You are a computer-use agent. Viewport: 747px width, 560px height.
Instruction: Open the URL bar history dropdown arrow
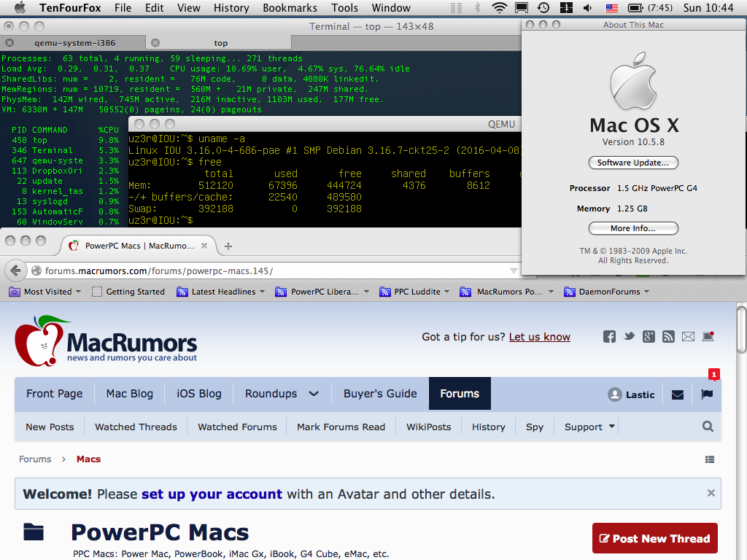coord(514,271)
